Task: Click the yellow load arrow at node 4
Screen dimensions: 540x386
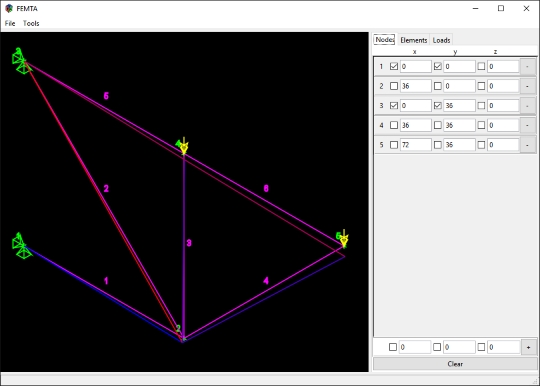Action: (x=184, y=146)
